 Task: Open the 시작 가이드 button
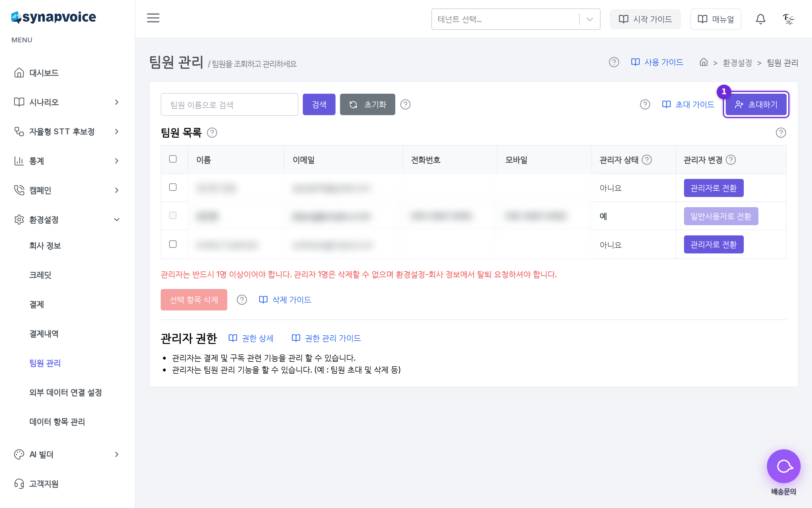pyautogui.click(x=645, y=19)
